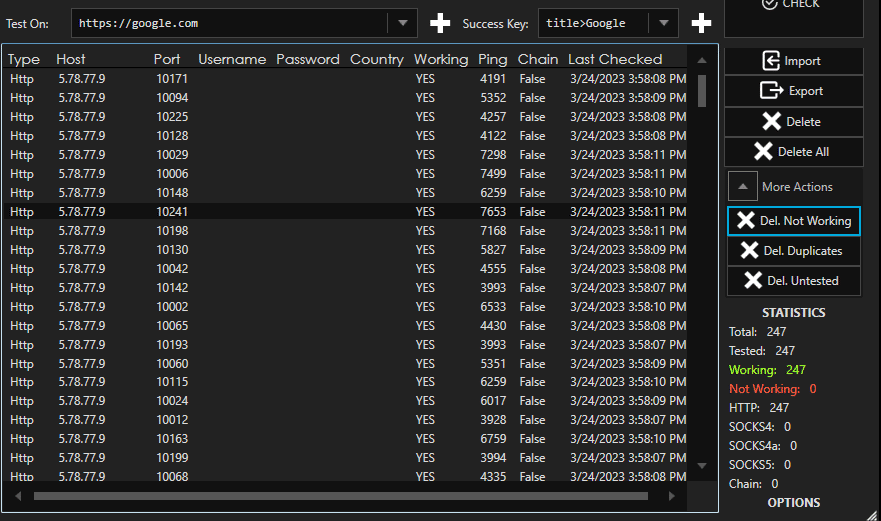Click the Import arrow icon
The image size is (881, 521).
tap(771, 61)
